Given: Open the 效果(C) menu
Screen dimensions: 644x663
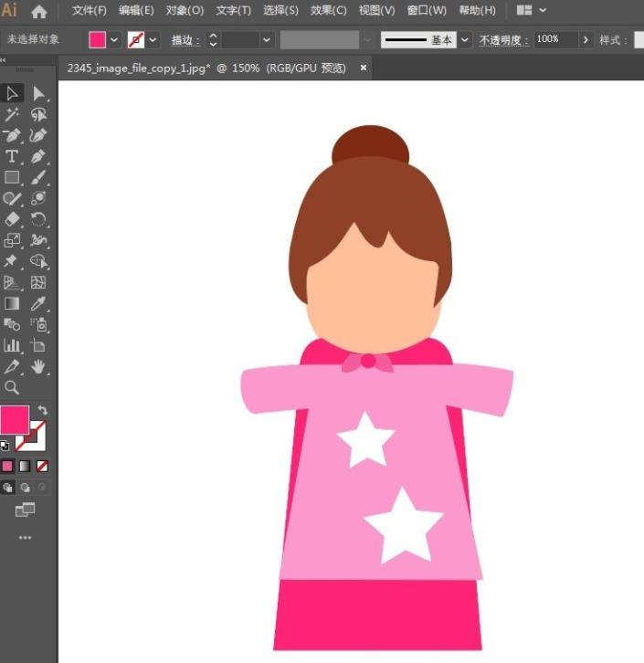Looking at the screenshot, I should 328,11.
